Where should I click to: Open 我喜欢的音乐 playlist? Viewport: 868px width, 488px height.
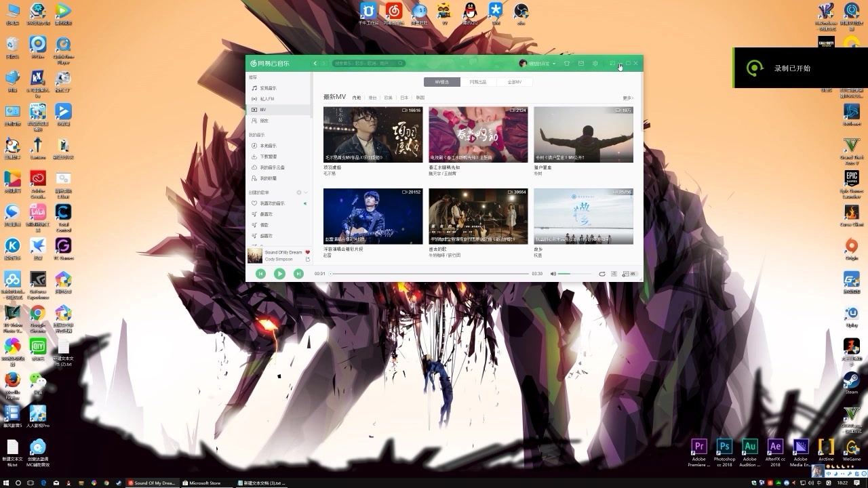(x=278, y=203)
